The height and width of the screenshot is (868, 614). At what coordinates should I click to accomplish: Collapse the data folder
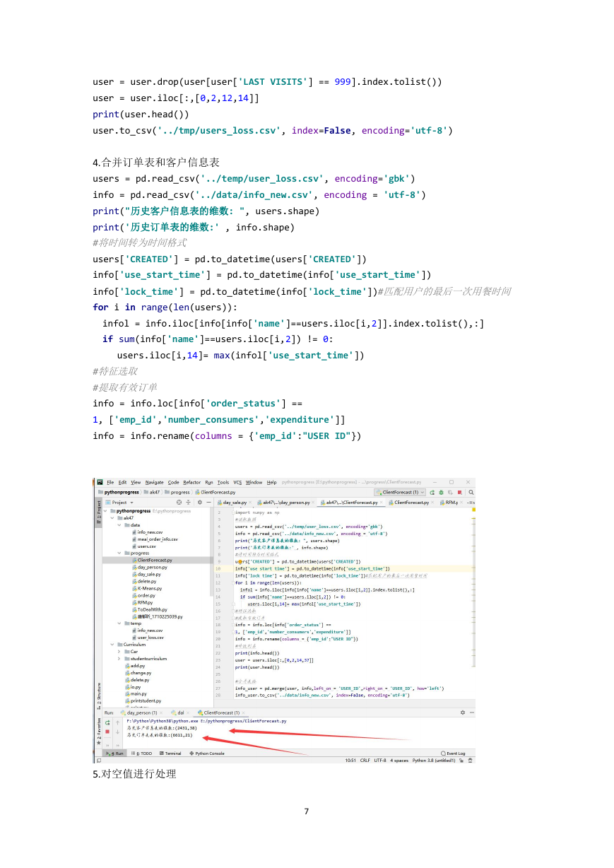[119, 525]
